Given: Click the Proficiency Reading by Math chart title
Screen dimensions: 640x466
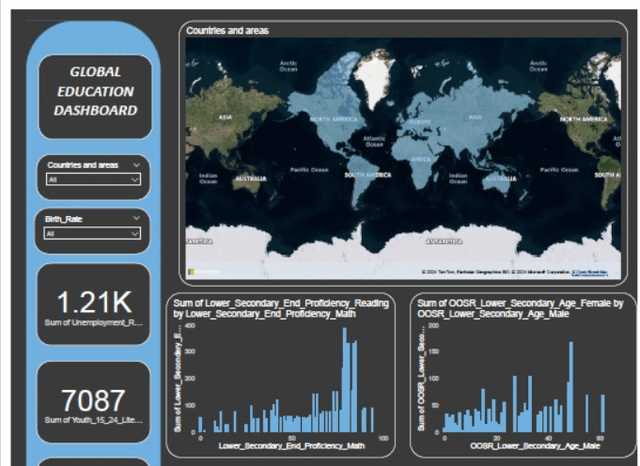Looking at the screenshot, I should point(281,308).
